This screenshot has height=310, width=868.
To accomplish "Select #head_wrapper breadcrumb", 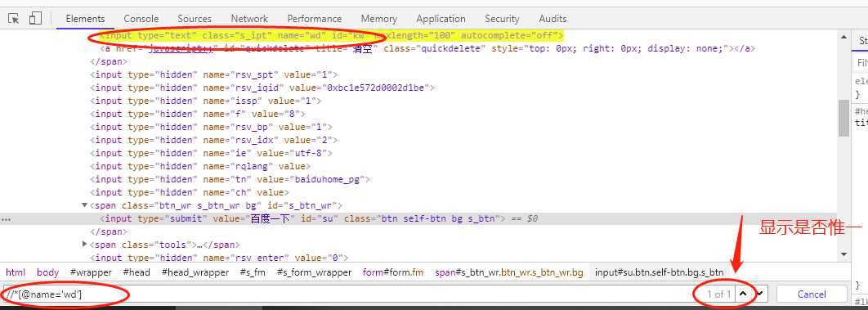I will pos(195,272).
